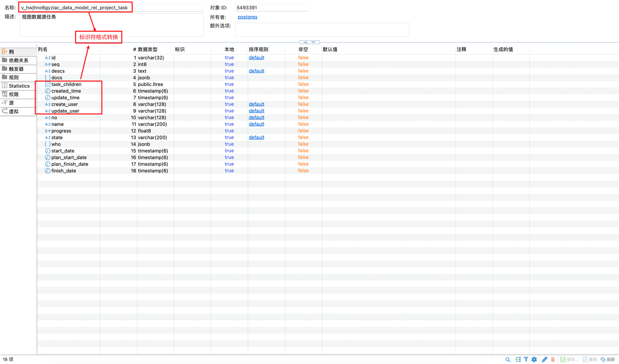Open the settings gear in bottom toolbar
619x364 pixels.
tap(534, 360)
